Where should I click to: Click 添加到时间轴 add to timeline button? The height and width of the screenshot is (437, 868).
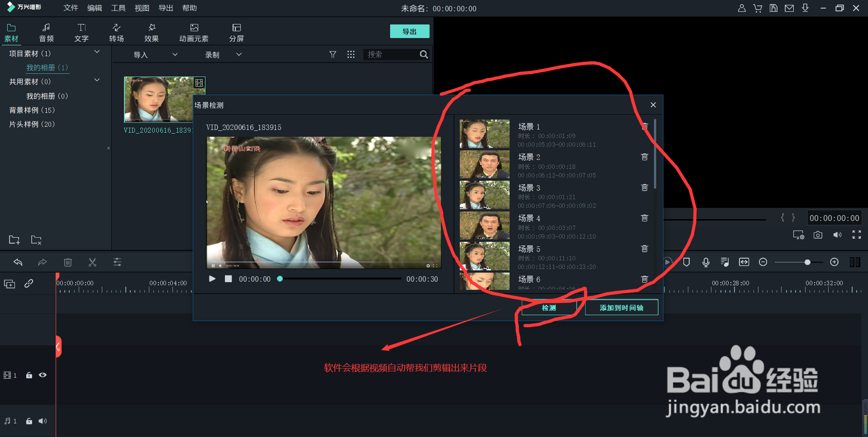(621, 308)
